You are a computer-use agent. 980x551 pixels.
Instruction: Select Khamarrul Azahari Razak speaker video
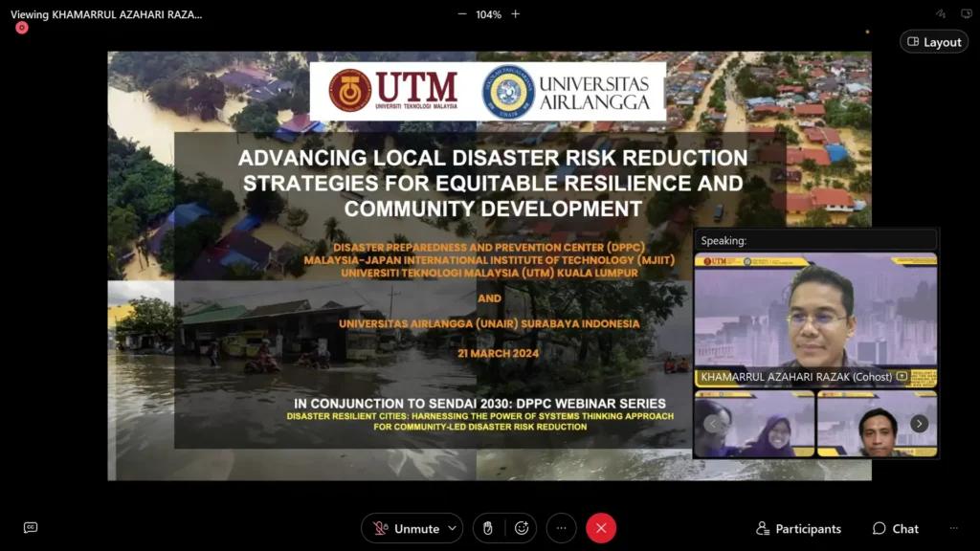815,320
